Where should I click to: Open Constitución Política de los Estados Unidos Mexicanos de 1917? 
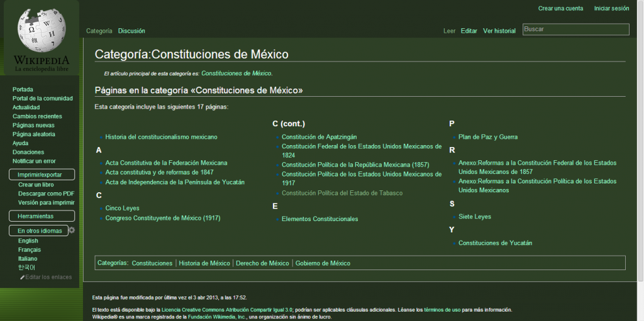tap(362, 178)
